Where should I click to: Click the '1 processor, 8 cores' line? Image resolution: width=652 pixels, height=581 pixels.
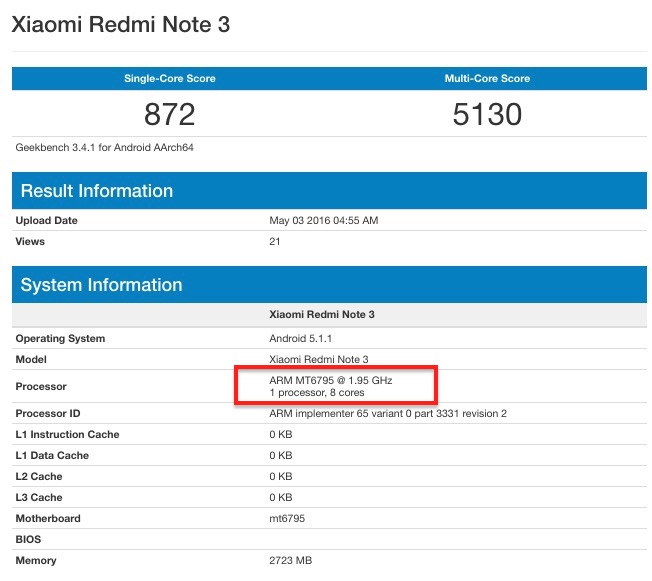coord(317,393)
